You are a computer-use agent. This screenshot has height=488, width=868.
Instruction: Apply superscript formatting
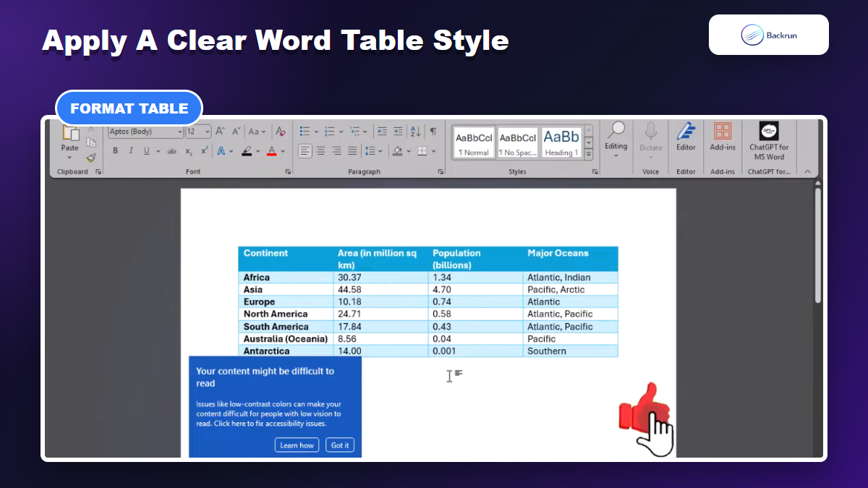205,151
